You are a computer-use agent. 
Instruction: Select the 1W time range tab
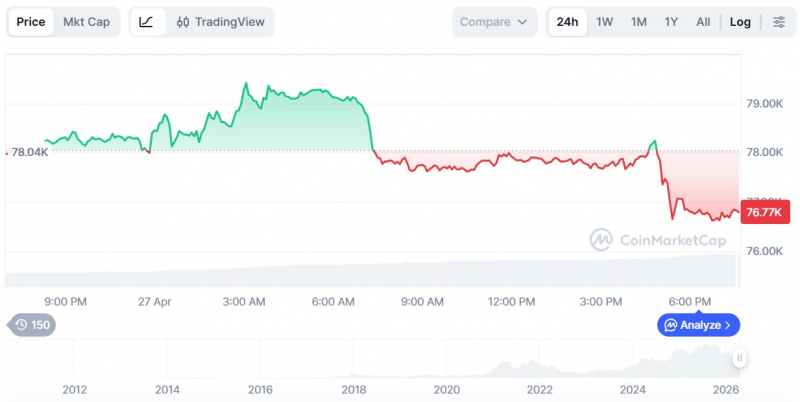pyautogui.click(x=605, y=22)
